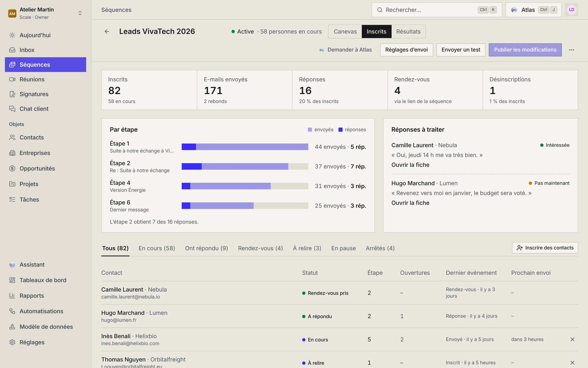This screenshot has height=368, width=588.
Task: Open the three-dots more options menu
Action: pos(571,50)
